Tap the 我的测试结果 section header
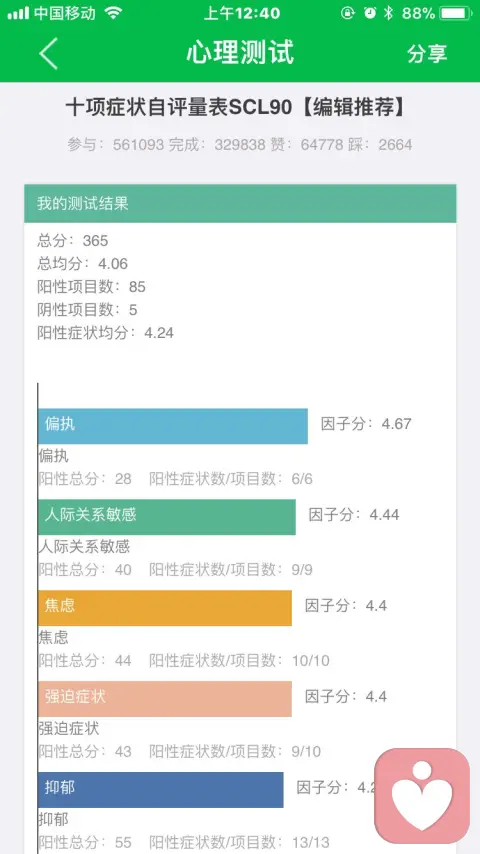 click(240, 204)
